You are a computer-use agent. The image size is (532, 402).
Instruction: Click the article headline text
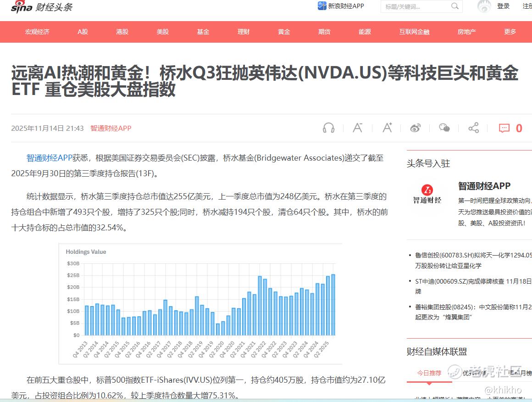[265, 81]
